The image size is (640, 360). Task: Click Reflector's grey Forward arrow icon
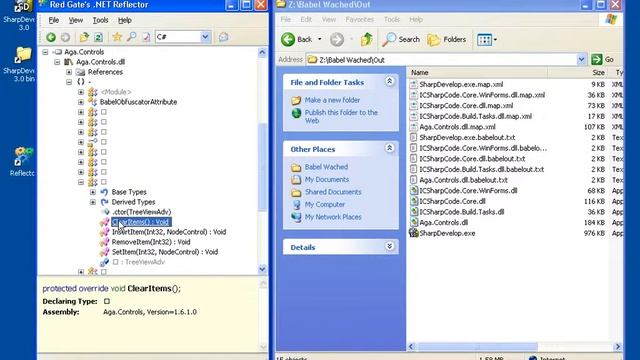point(65,37)
